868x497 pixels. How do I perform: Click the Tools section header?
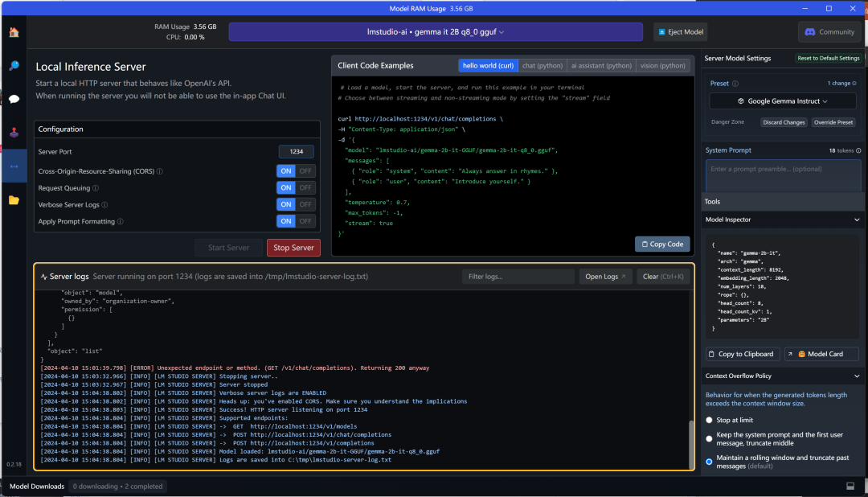783,202
